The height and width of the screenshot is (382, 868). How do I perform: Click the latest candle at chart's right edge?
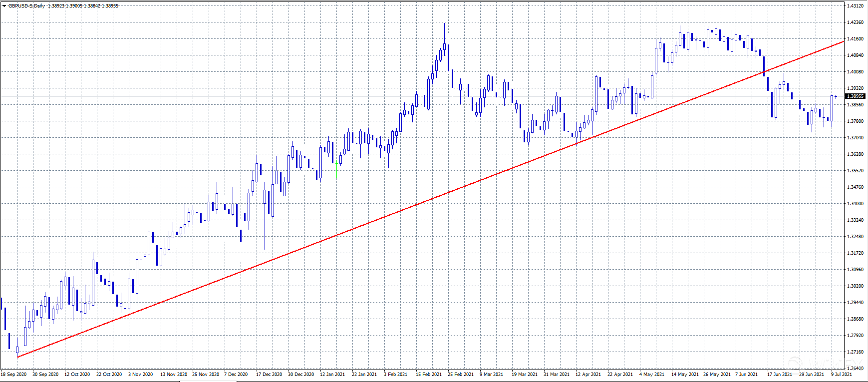click(x=836, y=96)
